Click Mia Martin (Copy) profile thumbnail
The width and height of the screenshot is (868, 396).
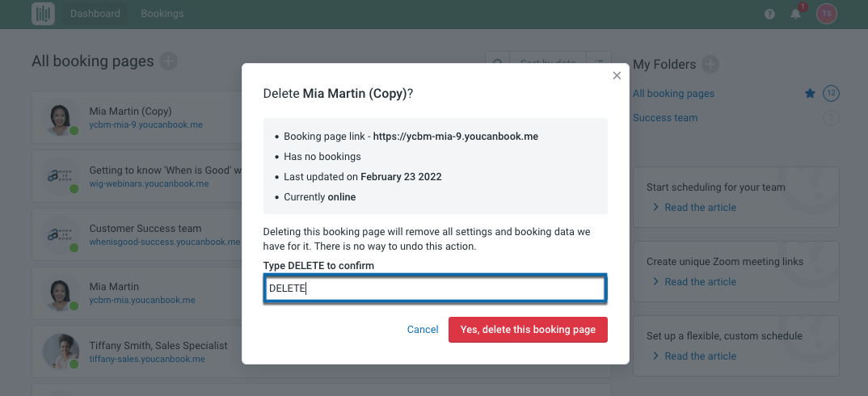[x=61, y=118]
